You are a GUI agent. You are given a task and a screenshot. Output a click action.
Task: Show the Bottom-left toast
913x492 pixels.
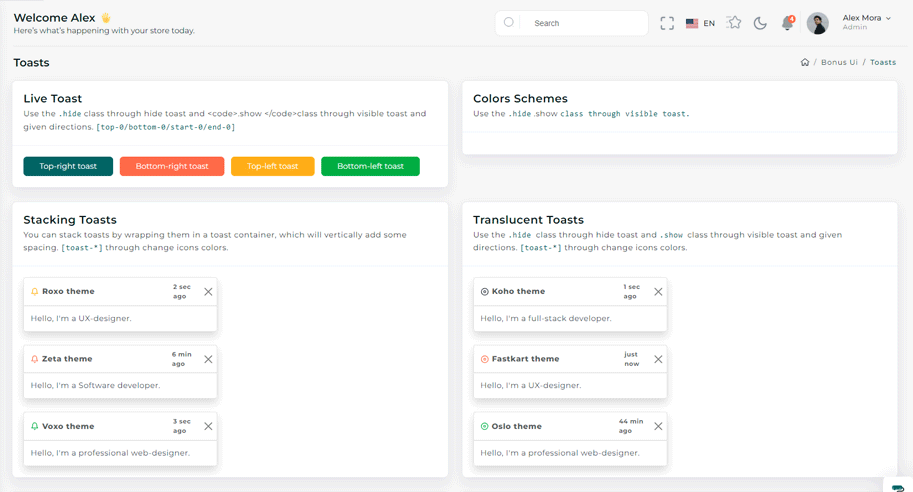(370, 166)
